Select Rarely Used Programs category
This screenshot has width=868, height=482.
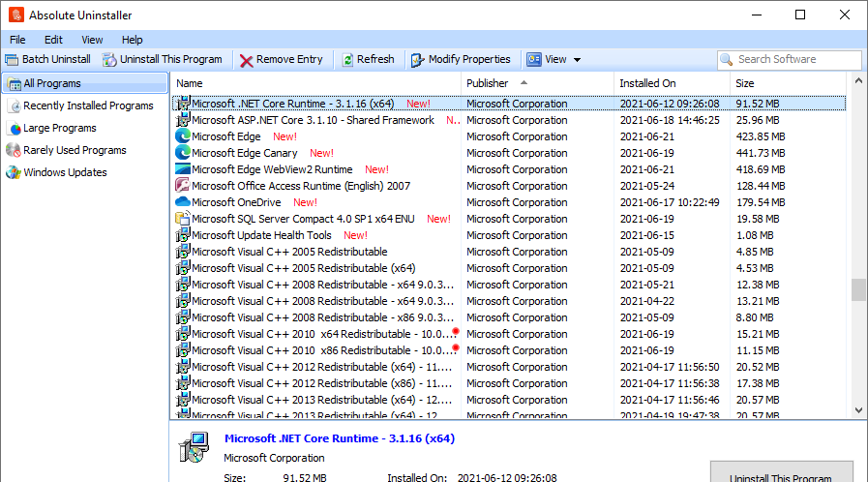[x=75, y=150]
